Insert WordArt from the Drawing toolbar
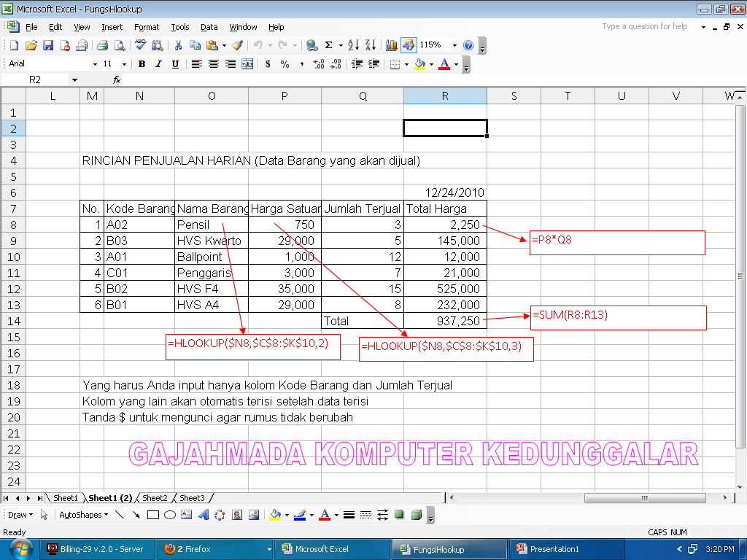This screenshot has height=560, width=747. (204, 515)
